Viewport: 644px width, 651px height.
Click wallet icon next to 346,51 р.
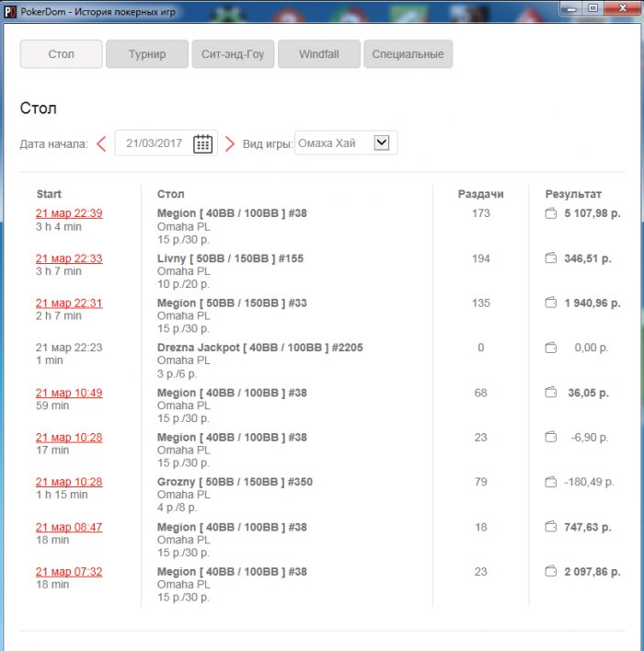click(x=550, y=258)
